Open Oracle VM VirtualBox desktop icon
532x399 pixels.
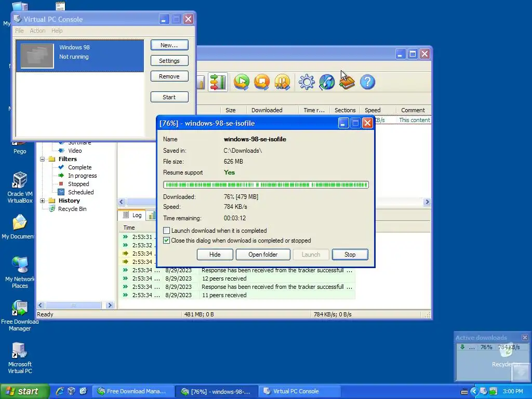click(20, 188)
